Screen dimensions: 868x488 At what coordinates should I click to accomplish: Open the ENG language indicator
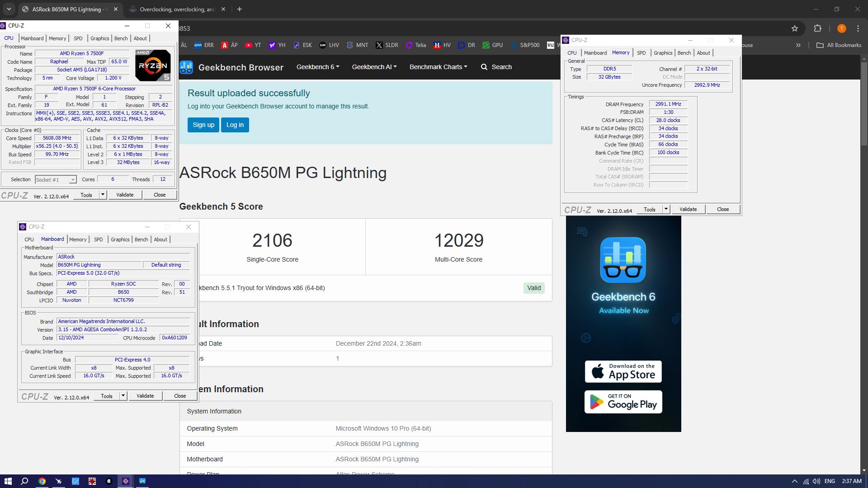(830, 481)
